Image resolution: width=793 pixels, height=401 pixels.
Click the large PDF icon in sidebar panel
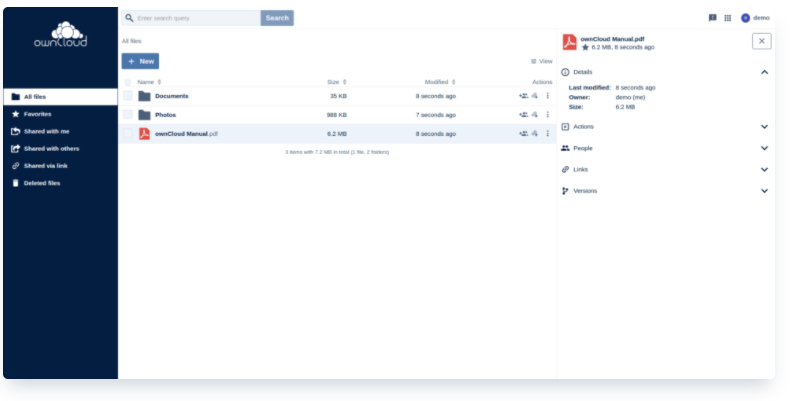tap(569, 42)
